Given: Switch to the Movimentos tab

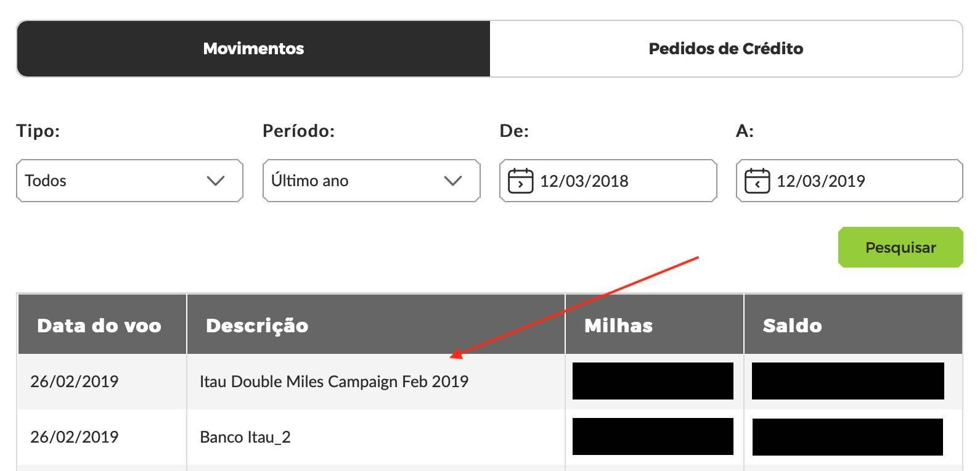Looking at the screenshot, I should [x=253, y=49].
